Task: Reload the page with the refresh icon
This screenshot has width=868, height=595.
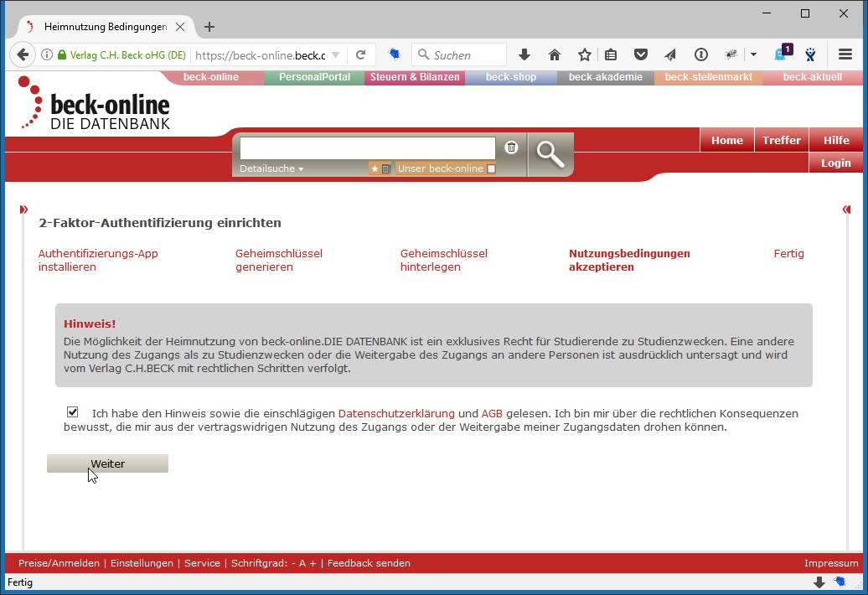Action: (x=361, y=54)
